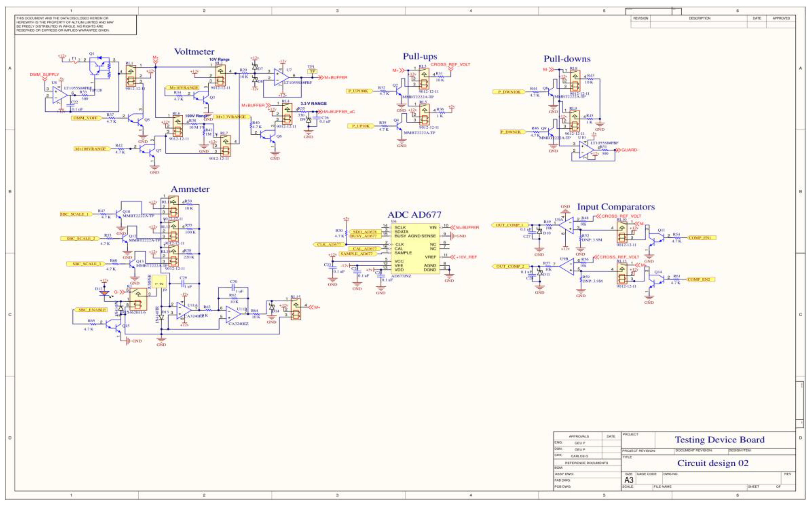
Task: Click the yellow JUMPER J9 component
Action: [x=159, y=282]
